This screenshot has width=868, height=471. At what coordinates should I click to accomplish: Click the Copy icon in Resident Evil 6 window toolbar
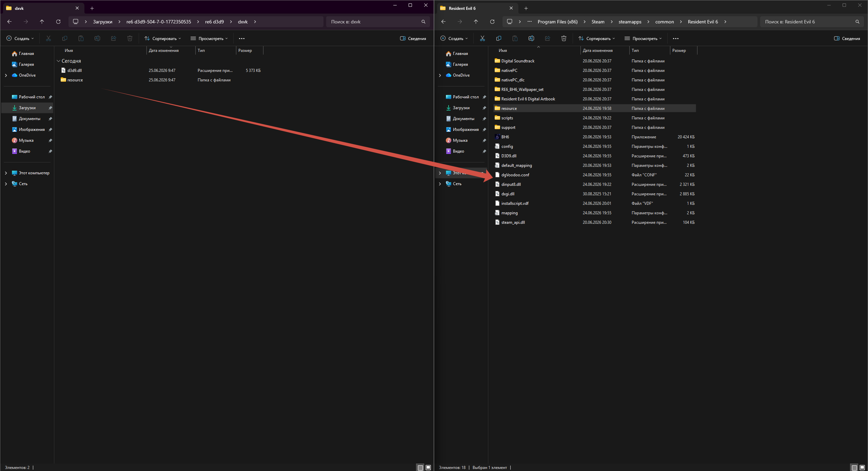point(498,38)
